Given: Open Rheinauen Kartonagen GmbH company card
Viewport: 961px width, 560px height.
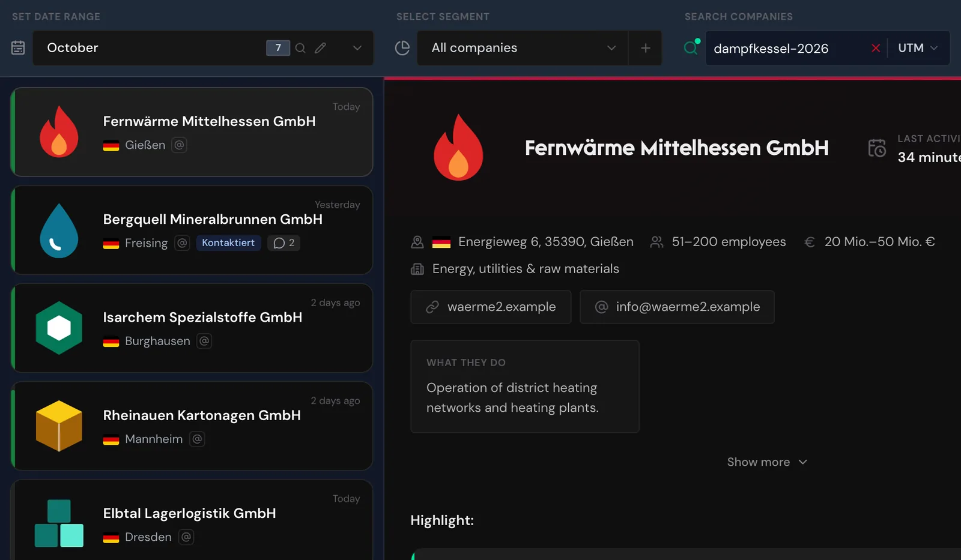Looking at the screenshot, I should coord(192,426).
